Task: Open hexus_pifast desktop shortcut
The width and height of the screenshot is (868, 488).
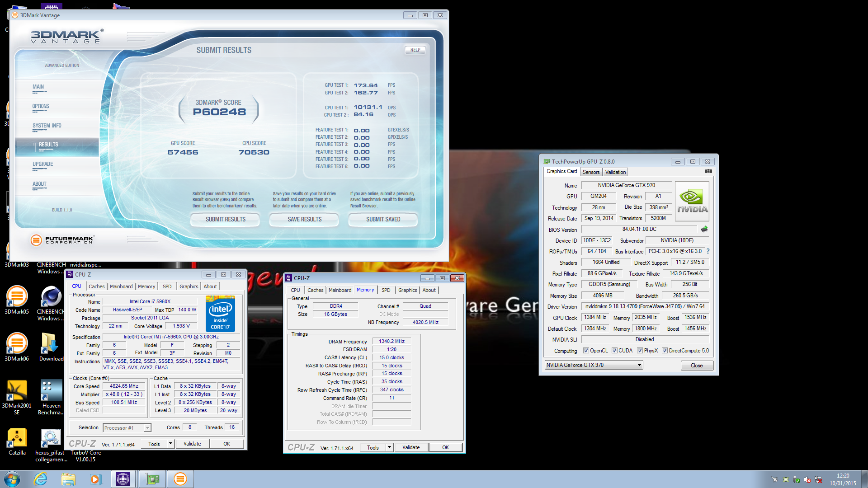Action: tap(51, 445)
